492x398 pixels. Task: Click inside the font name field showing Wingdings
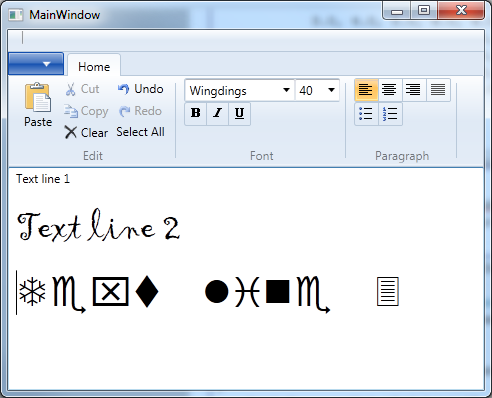233,91
